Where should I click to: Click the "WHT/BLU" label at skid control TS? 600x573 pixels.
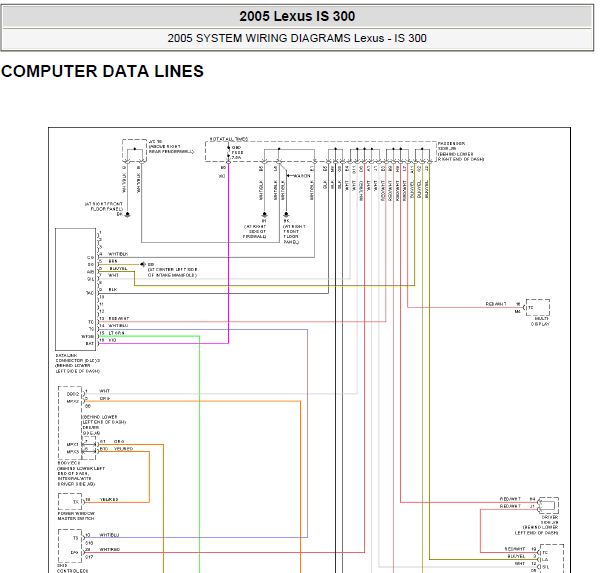109,535
